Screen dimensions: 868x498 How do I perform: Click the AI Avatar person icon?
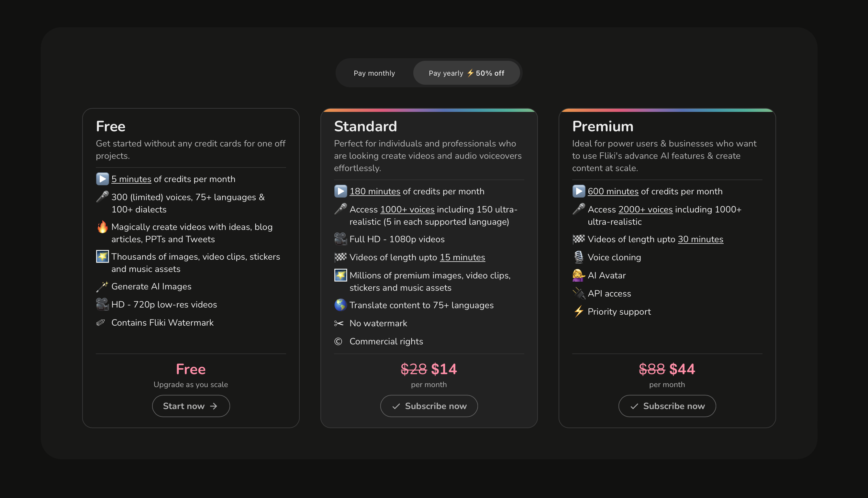pos(578,275)
